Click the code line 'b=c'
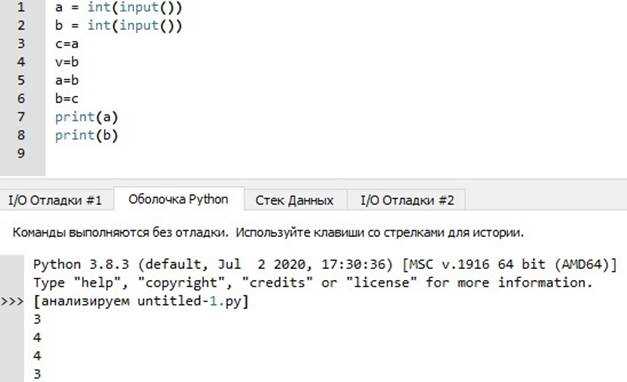Viewport: 627px width, 382px height. (x=67, y=98)
